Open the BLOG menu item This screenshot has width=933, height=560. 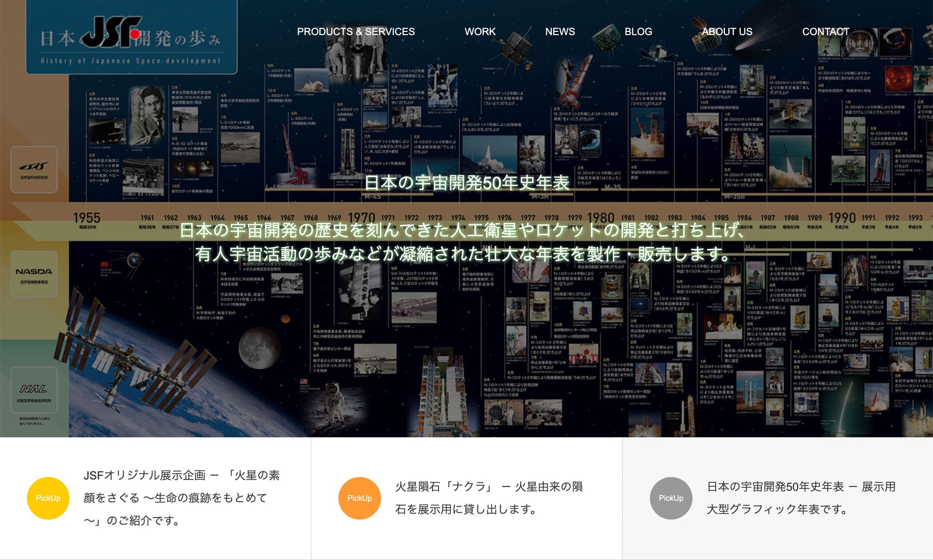(638, 31)
